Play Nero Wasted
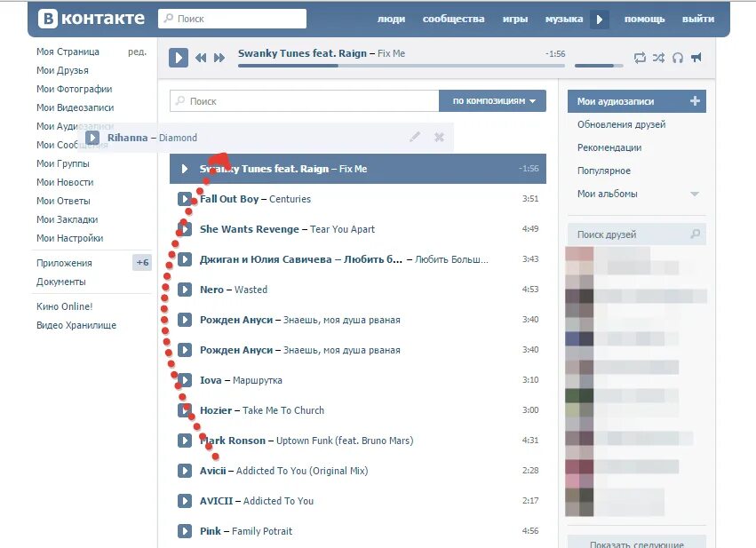This screenshot has height=548, width=756. [185, 290]
